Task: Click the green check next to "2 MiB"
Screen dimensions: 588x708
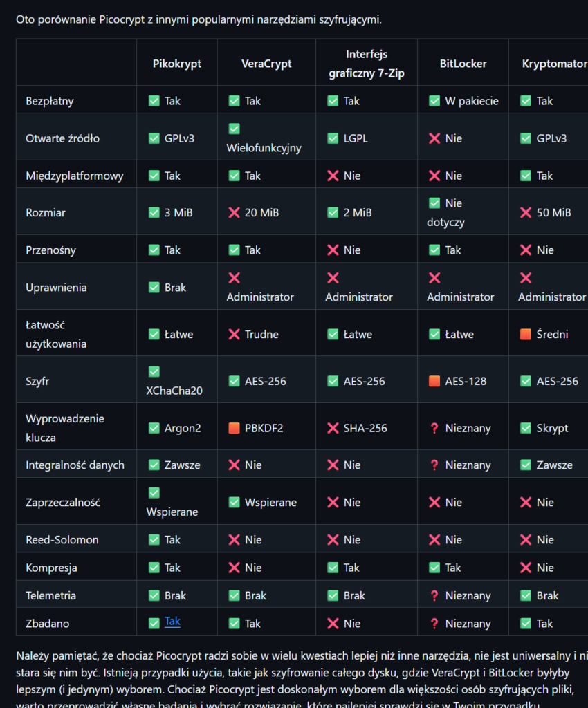Action: coord(333,213)
